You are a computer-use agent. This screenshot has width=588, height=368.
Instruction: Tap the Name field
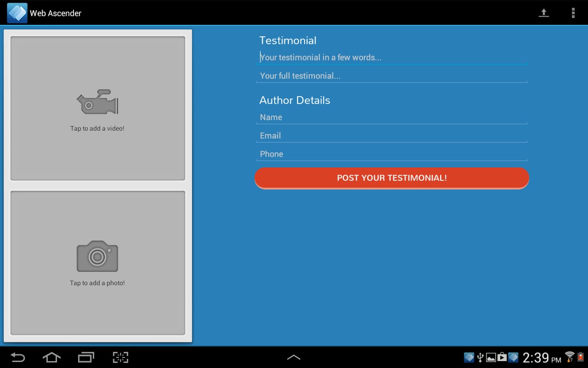[392, 117]
